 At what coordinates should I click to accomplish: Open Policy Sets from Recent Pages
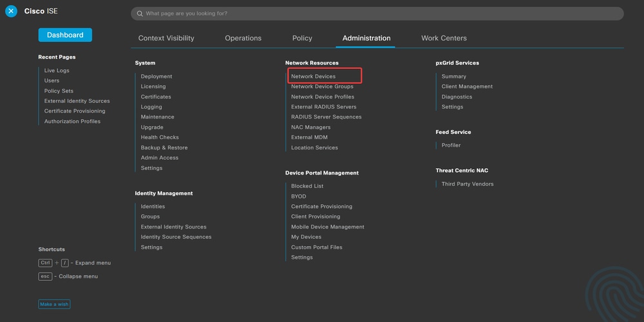coord(59,91)
